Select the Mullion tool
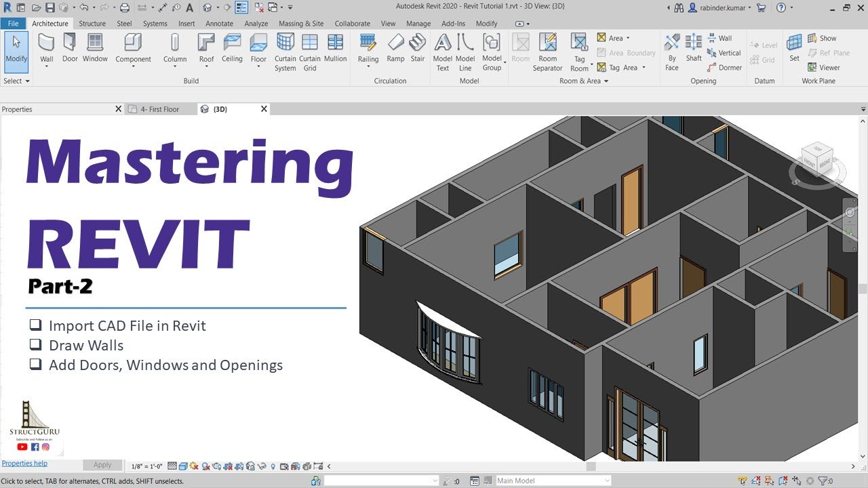 click(335, 48)
